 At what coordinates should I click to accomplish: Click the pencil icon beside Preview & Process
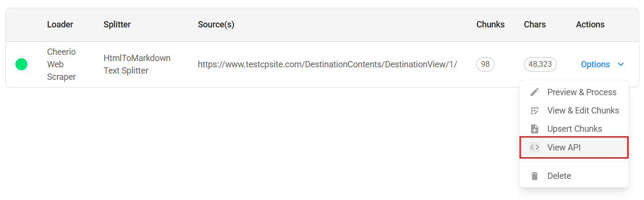tap(535, 92)
